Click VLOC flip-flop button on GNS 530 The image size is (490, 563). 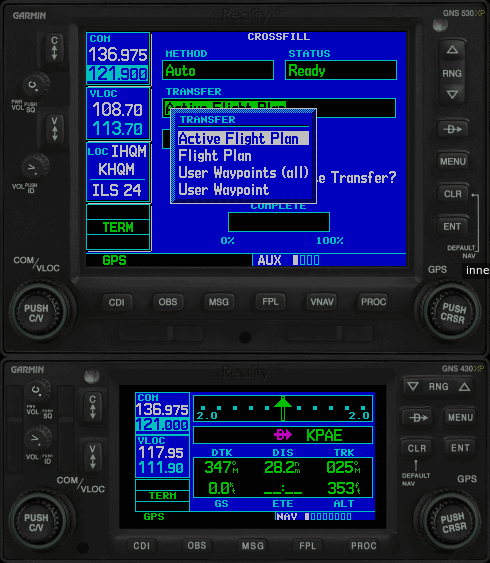[54, 128]
